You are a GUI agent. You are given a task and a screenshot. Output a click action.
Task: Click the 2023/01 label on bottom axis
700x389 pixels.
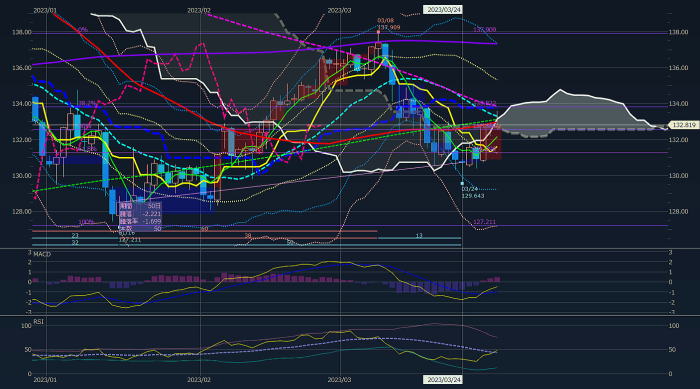point(45,380)
